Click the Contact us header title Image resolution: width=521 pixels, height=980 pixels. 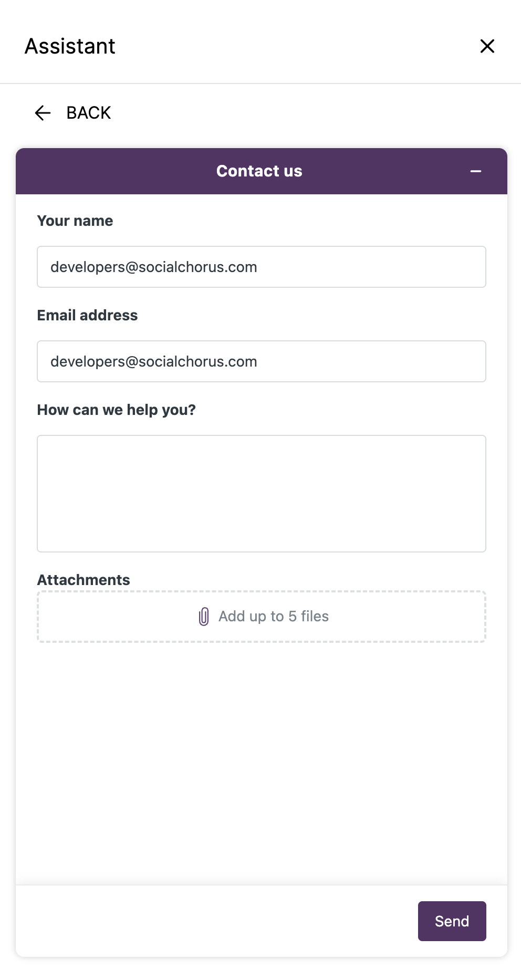point(259,171)
